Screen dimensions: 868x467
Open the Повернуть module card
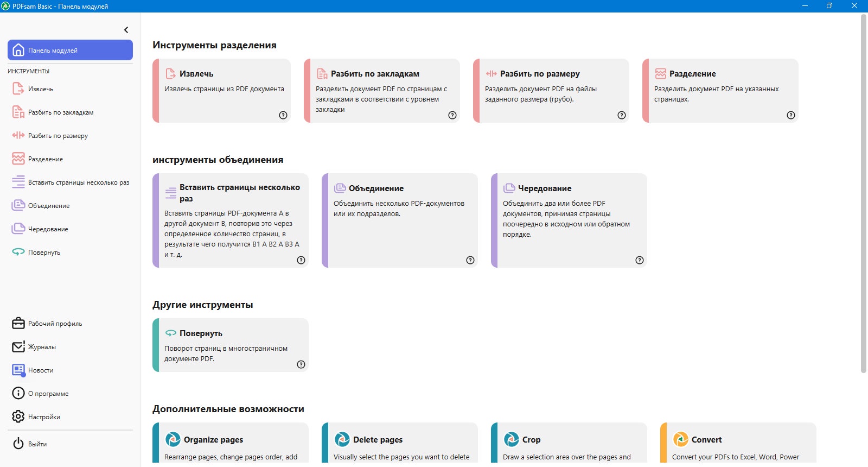(x=231, y=345)
